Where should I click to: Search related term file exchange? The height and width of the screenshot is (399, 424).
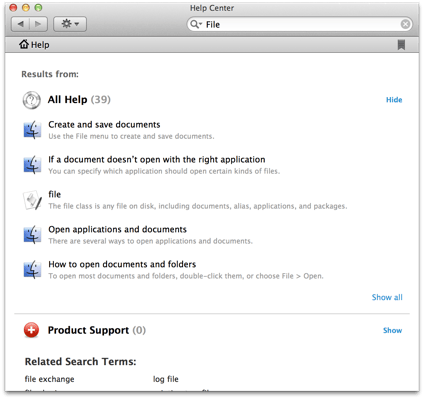49,379
